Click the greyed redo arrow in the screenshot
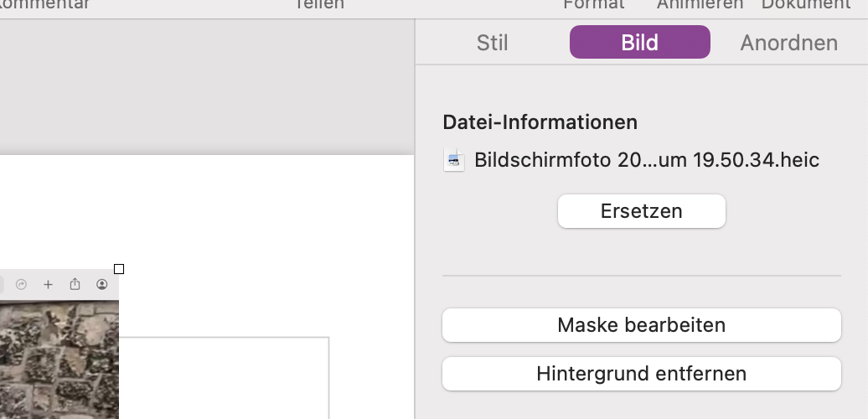The image size is (868, 419). point(22,285)
